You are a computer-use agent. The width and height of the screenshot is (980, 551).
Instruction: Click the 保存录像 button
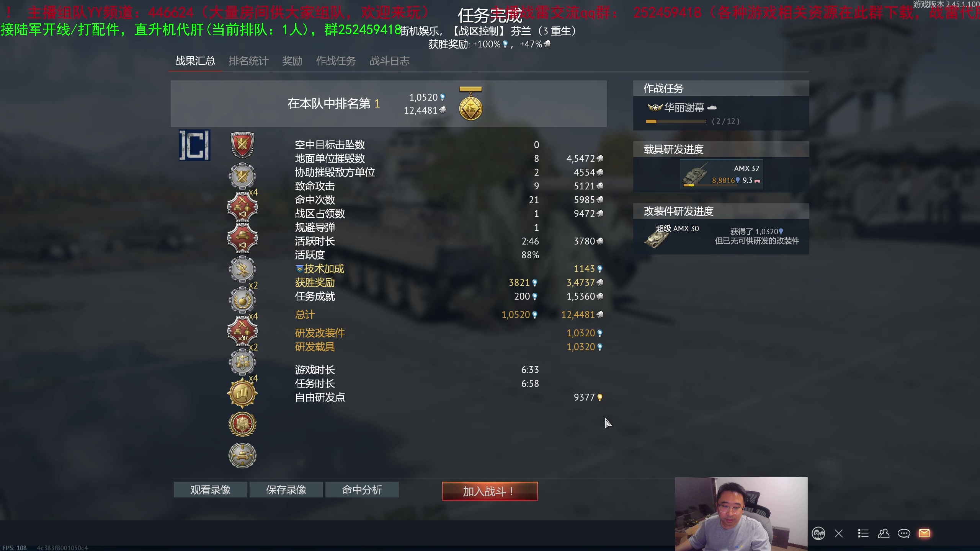point(286,490)
